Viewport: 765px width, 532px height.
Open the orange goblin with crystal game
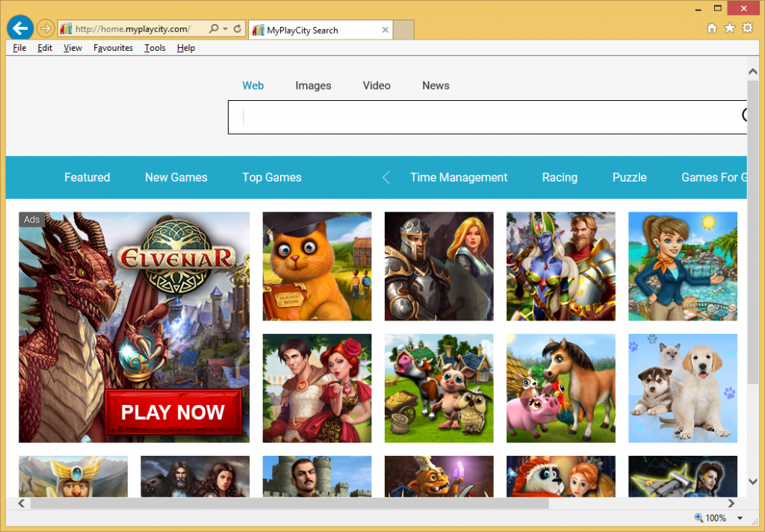439,477
